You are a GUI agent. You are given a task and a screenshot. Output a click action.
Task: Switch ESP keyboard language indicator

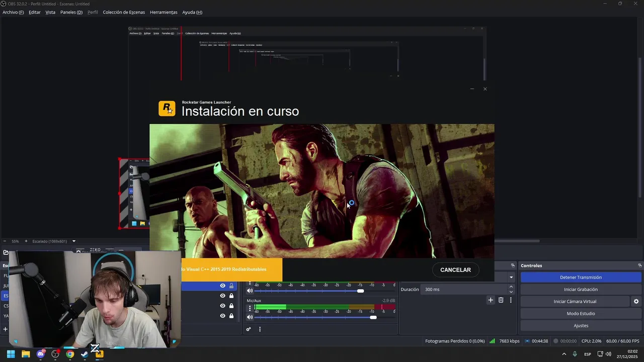[587, 354]
